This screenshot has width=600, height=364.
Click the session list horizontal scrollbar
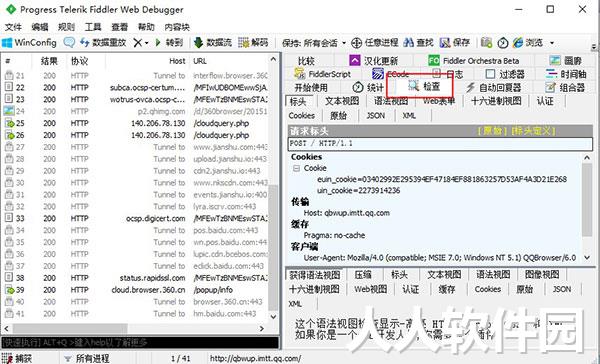[x=136, y=328]
